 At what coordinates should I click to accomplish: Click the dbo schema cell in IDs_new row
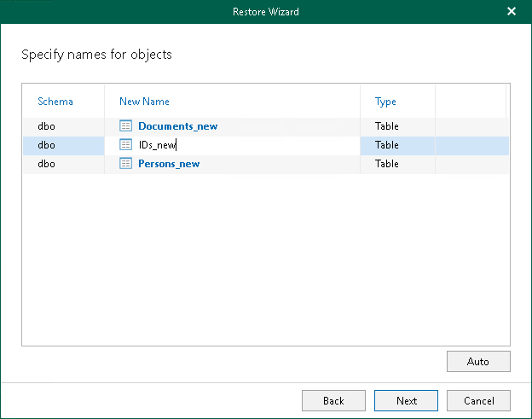[x=47, y=145]
